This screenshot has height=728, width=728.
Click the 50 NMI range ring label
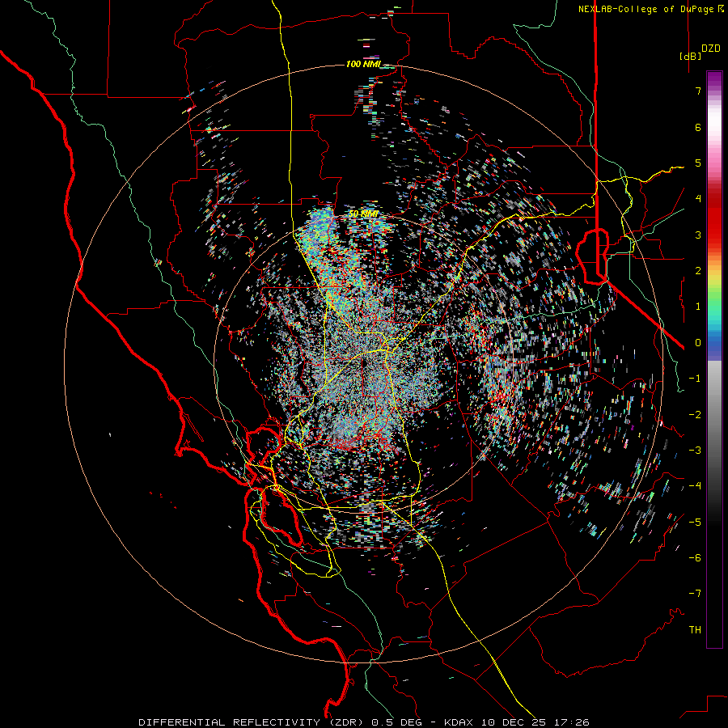pos(363,214)
